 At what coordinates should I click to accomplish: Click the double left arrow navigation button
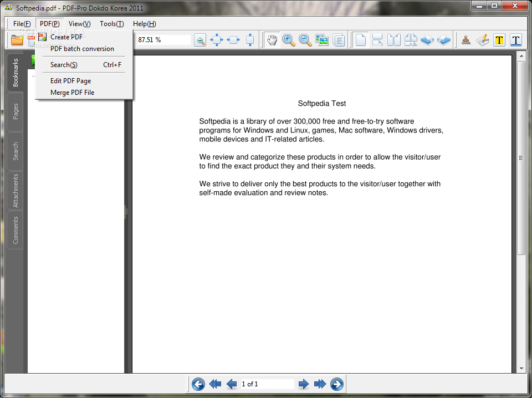(215, 384)
